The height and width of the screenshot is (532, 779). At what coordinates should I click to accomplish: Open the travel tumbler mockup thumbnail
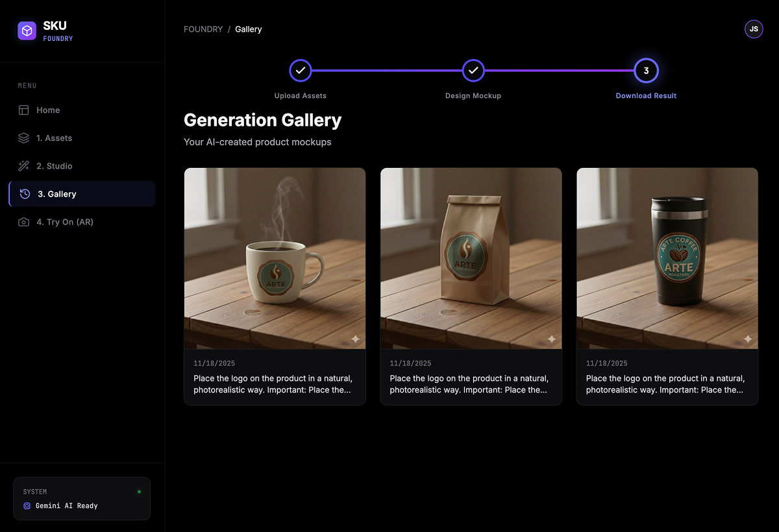click(x=667, y=258)
